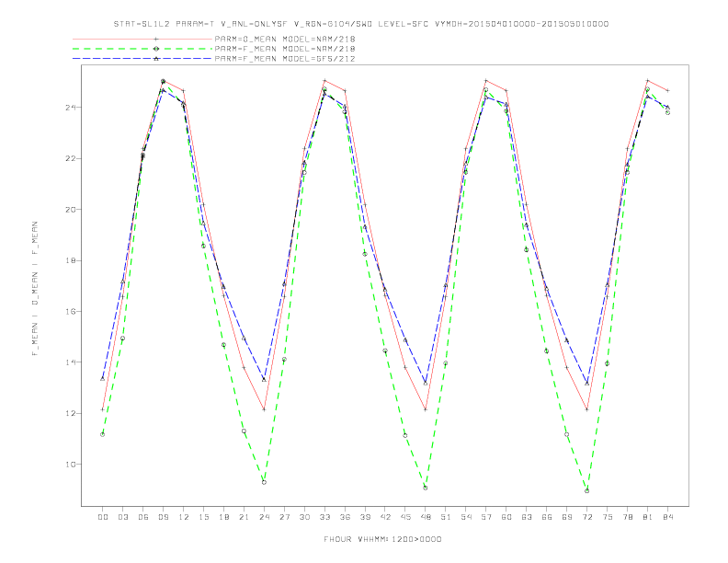Click the x-axis tick label 15

click(x=203, y=517)
